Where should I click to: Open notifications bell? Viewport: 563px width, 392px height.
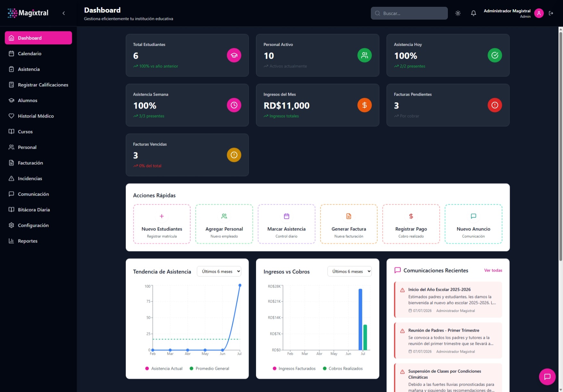click(473, 13)
